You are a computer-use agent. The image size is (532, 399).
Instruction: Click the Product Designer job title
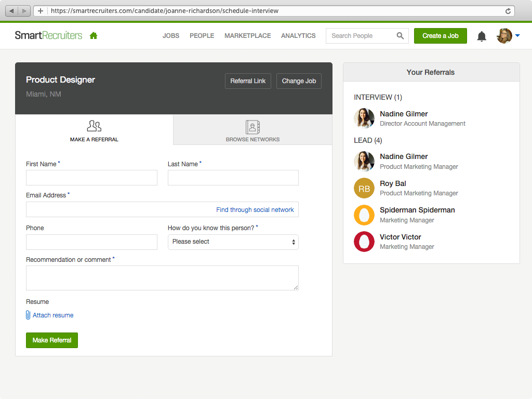tap(60, 79)
